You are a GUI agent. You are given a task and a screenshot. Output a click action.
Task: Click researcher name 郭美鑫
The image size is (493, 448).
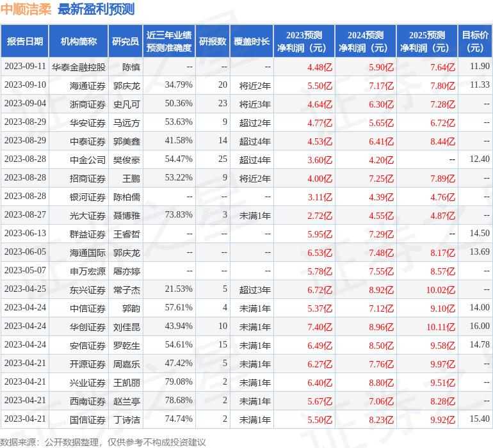pyautogui.click(x=126, y=141)
